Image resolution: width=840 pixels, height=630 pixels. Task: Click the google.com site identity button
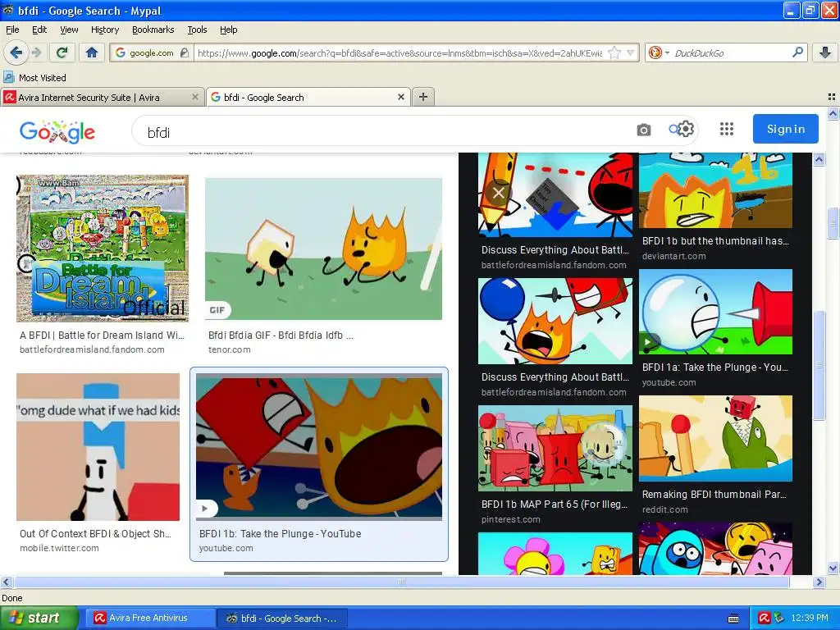152,52
